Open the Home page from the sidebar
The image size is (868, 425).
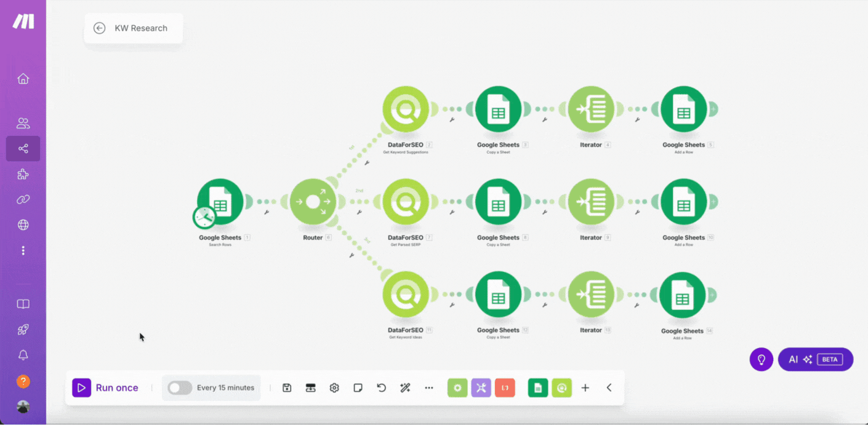tap(23, 79)
